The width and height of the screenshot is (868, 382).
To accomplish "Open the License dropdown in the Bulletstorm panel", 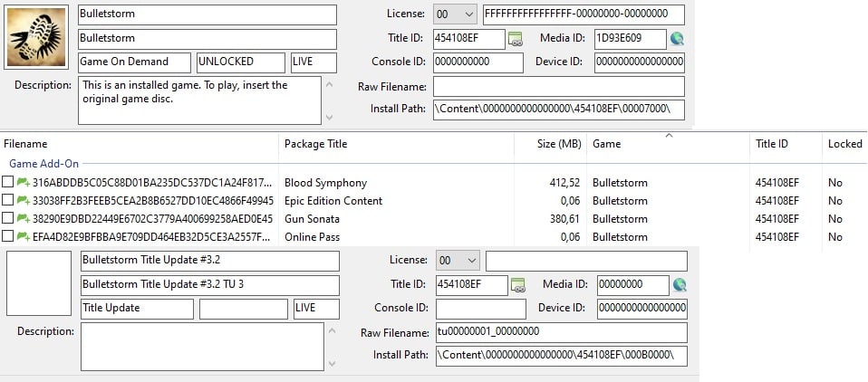I will coord(455,14).
